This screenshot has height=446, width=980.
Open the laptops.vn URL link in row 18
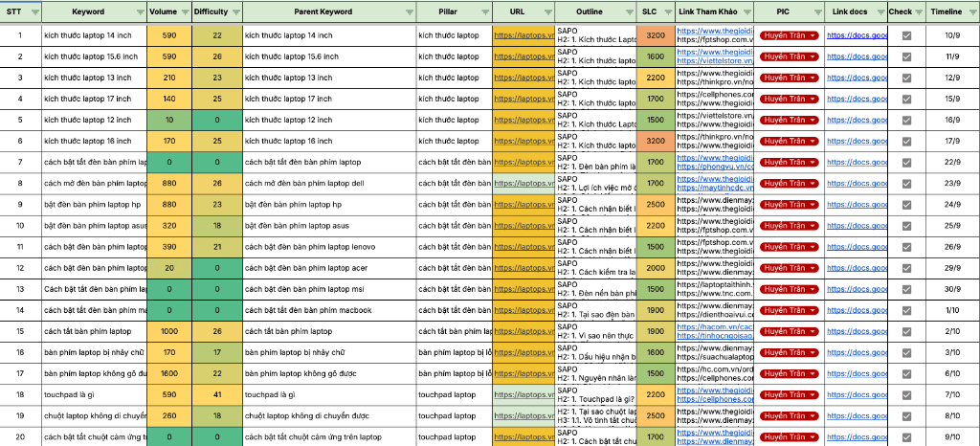(523, 394)
